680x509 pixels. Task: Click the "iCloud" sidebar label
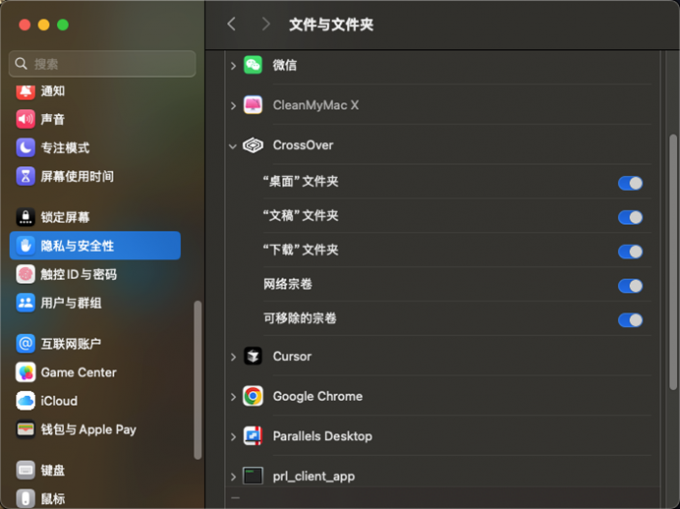(x=59, y=401)
